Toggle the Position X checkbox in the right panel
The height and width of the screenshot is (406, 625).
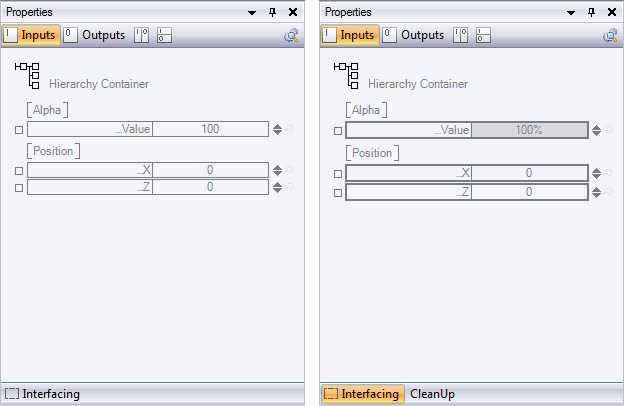[338, 172]
